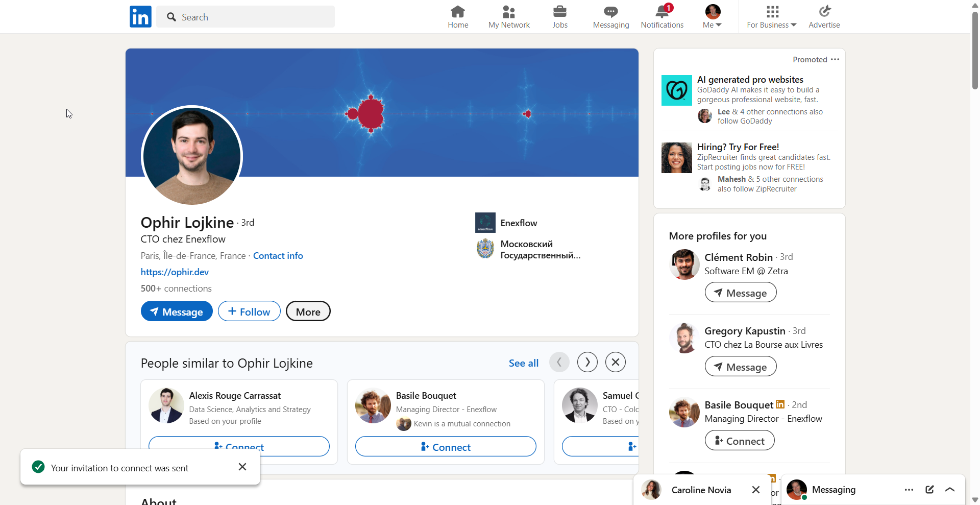This screenshot has height=505, width=980.
Task: Open Samuel's carousel avatar
Action: point(580,405)
